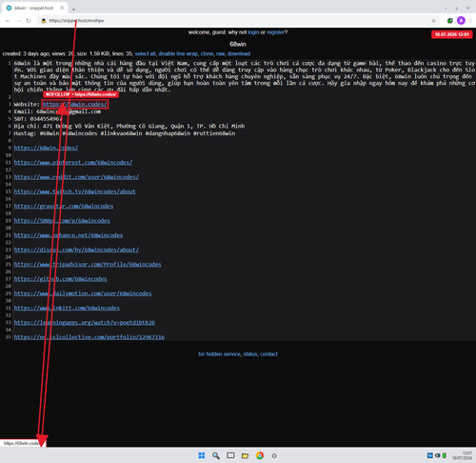
Task: Open the extensions puzzle icon
Action: pos(450,21)
